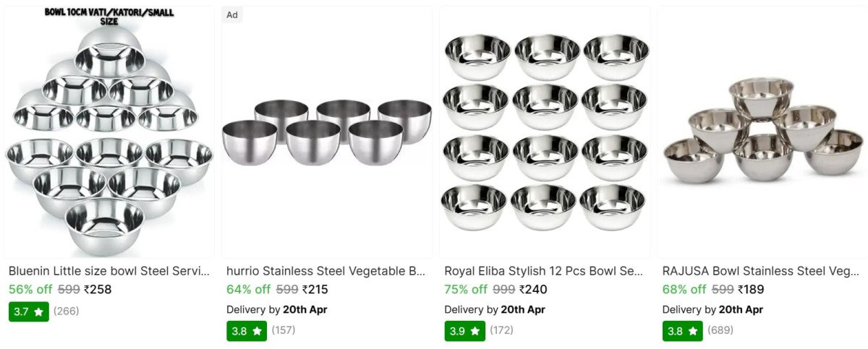868x349 pixels.
Task: Click the hurrio 3.8 star rating badge
Action: (247, 331)
